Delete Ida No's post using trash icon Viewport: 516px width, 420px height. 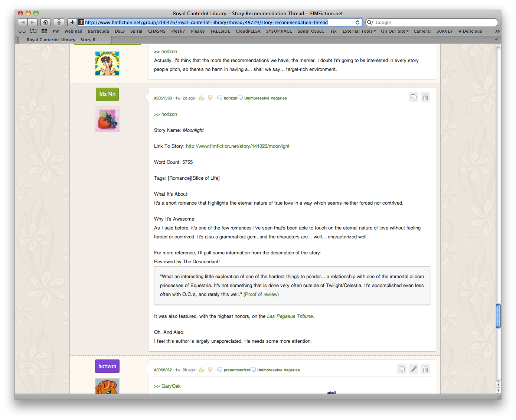(x=425, y=97)
